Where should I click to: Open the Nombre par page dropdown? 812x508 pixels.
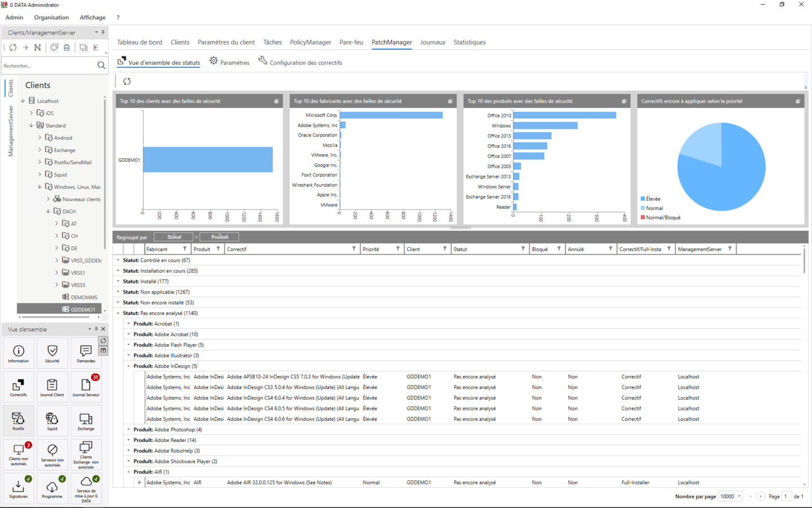(731, 497)
